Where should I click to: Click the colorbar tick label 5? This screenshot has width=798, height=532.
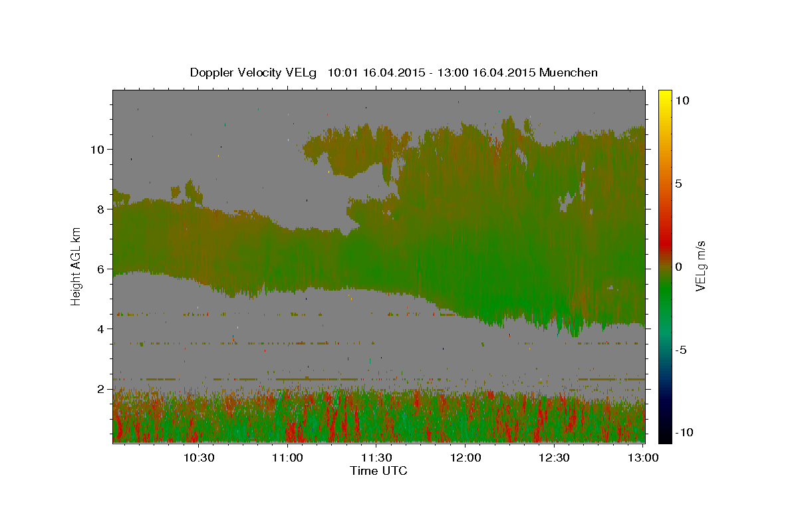(679, 184)
